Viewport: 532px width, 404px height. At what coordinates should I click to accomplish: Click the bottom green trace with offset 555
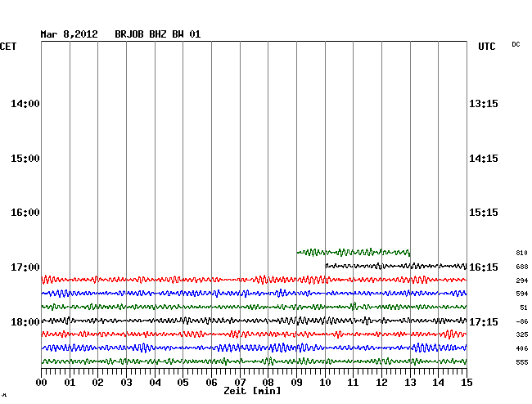click(254, 361)
